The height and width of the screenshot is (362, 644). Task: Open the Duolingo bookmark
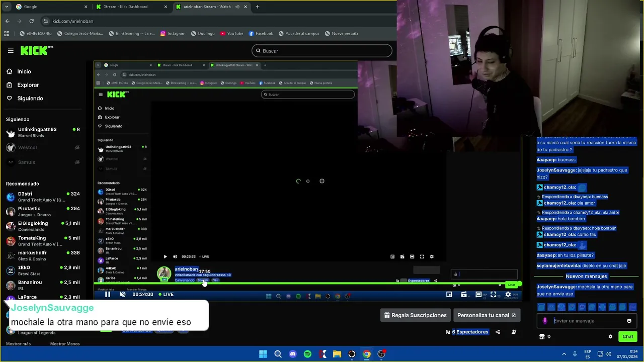coord(203,34)
